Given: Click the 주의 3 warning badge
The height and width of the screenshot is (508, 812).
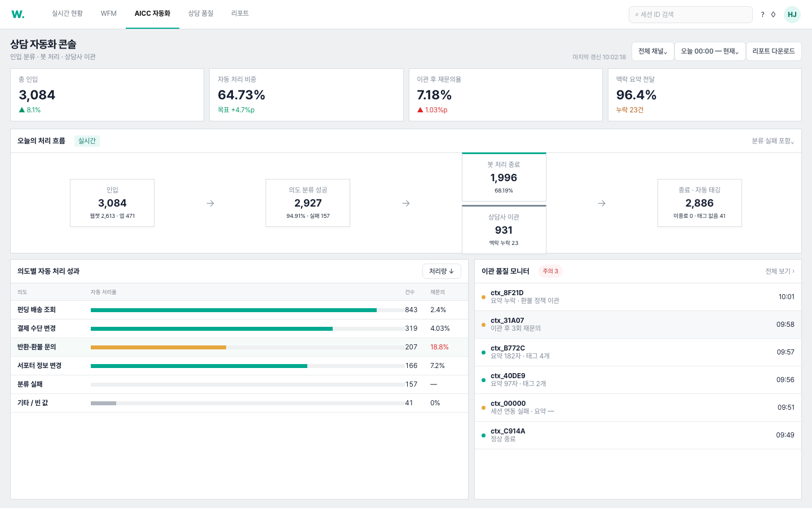Looking at the screenshot, I should coord(550,271).
